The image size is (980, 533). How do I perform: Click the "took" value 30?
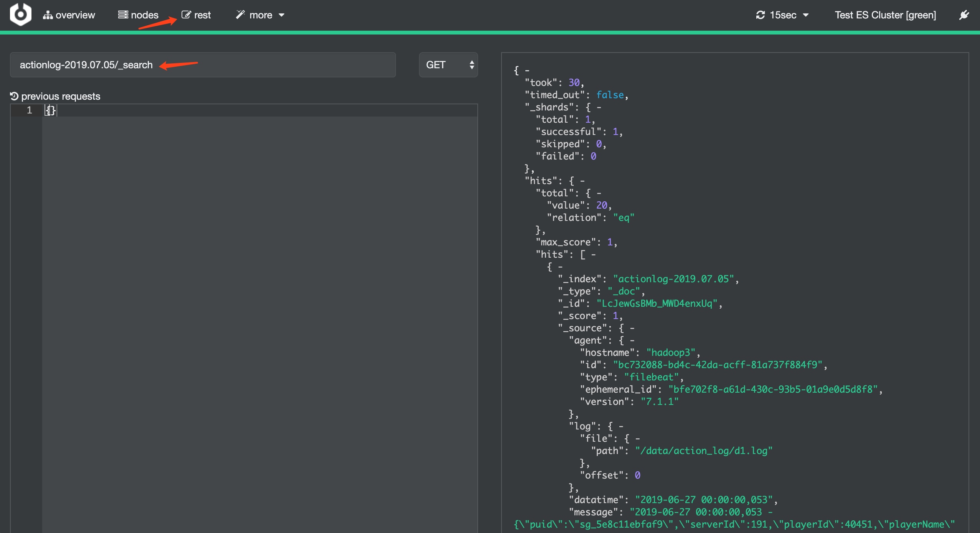[574, 83]
